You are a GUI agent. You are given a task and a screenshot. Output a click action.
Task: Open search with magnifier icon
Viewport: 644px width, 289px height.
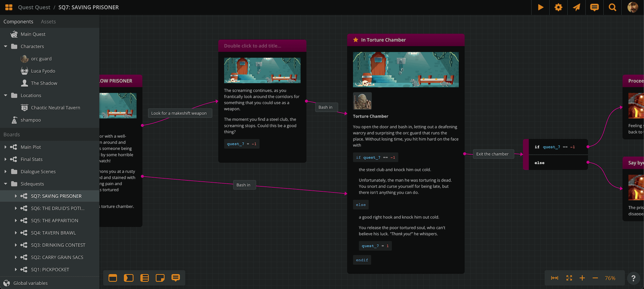pos(612,7)
